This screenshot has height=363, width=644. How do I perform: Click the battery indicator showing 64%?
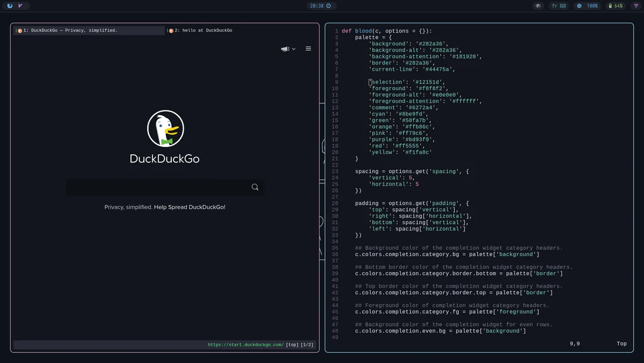(x=617, y=5)
